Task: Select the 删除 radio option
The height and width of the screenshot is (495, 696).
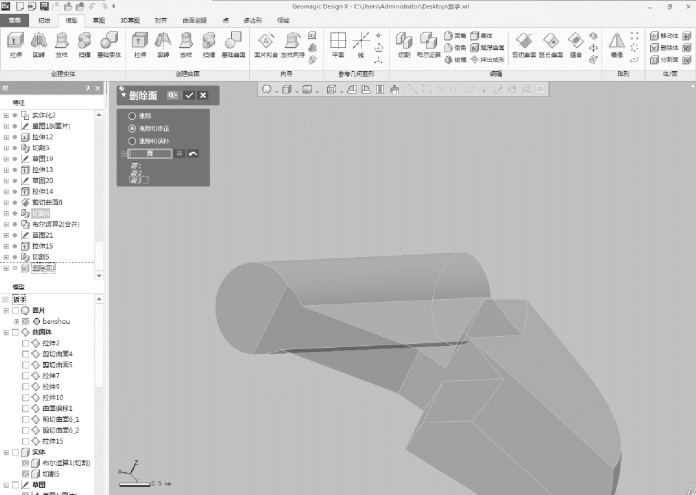Action: point(132,117)
